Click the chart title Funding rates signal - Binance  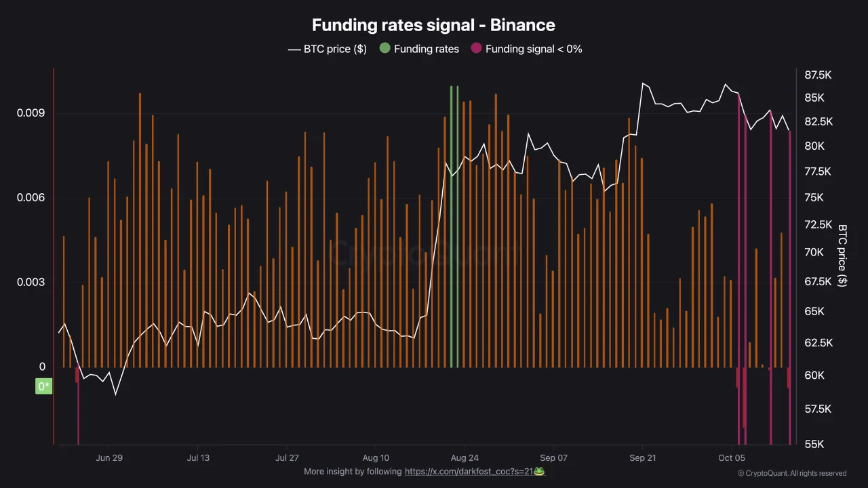pyautogui.click(x=433, y=25)
